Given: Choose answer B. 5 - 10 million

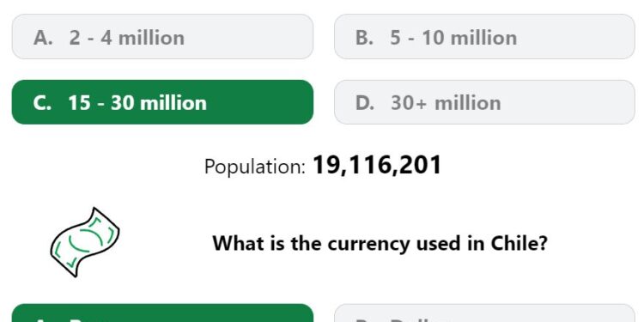Looking at the screenshot, I should click(x=484, y=37).
